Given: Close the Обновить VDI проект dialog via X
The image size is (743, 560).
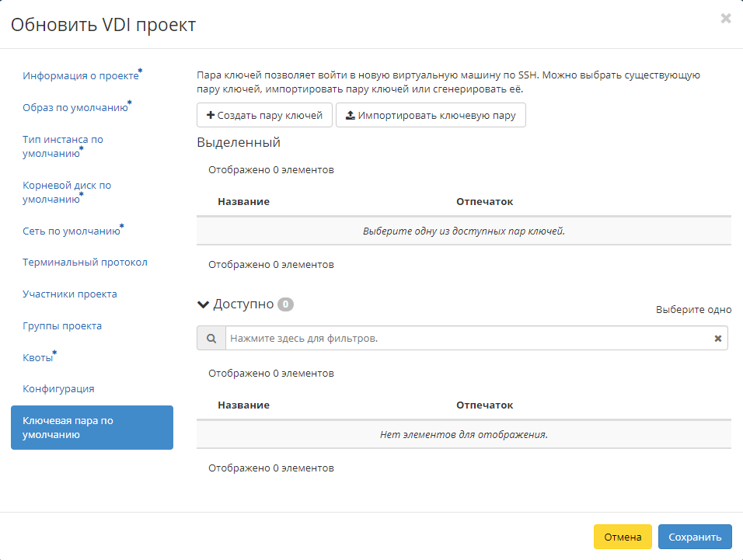Looking at the screenshot, I should coord(725,19).
